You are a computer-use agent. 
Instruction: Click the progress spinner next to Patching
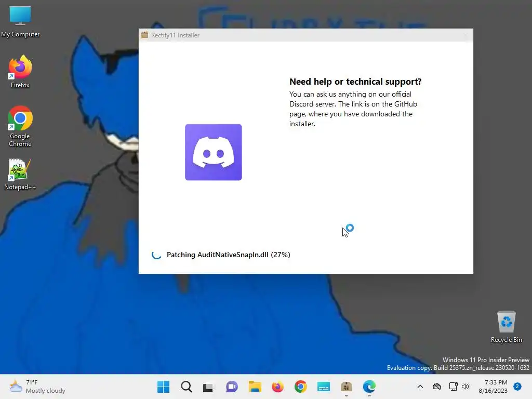(156, 255)
